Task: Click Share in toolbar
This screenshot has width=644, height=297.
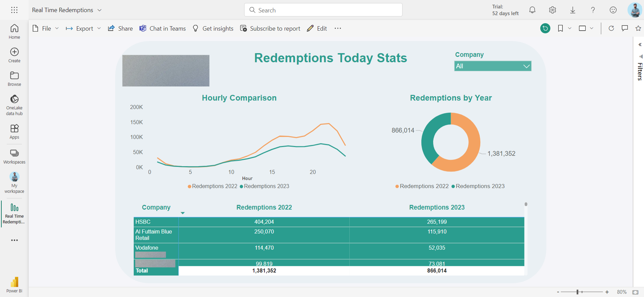Action: pyautogui.click(x=120, y=29)
